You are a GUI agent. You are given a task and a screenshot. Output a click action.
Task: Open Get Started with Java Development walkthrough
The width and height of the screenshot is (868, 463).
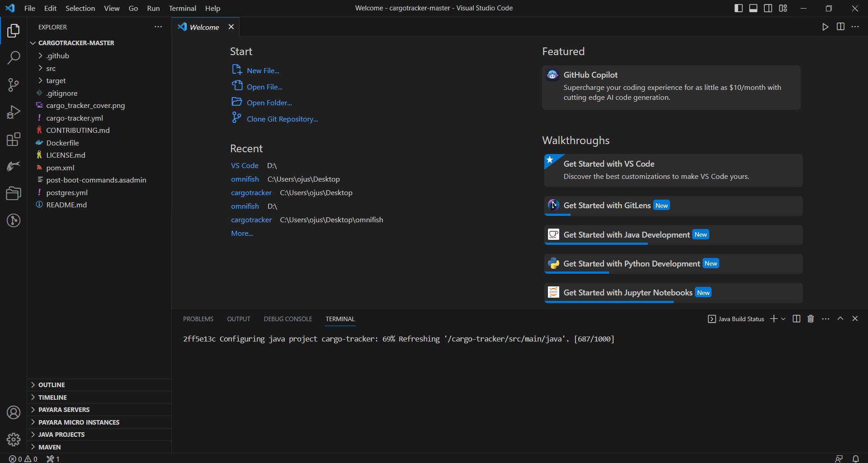tap(626, 235)
